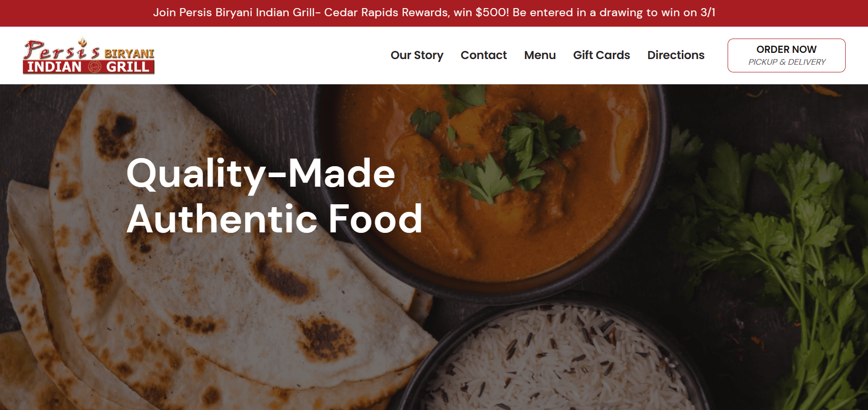This screenshot has width=868, height=410.
Task: Go to the Contact page
Action: click(483, 55)
